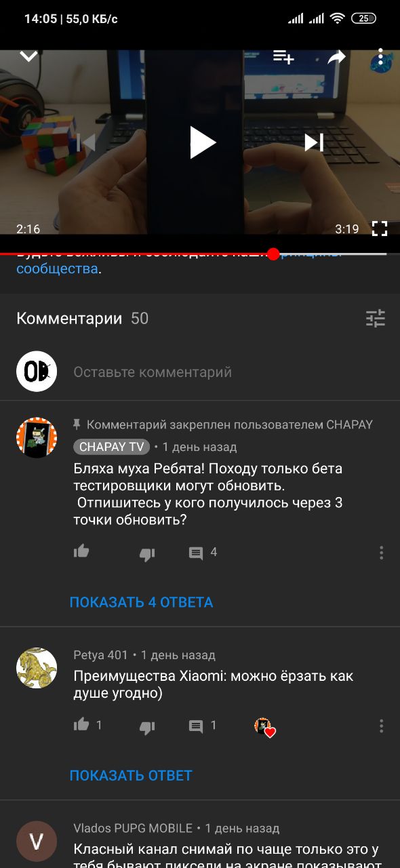Collapse video with the down chevron
400x868 pixels.
tap(28, 57)
